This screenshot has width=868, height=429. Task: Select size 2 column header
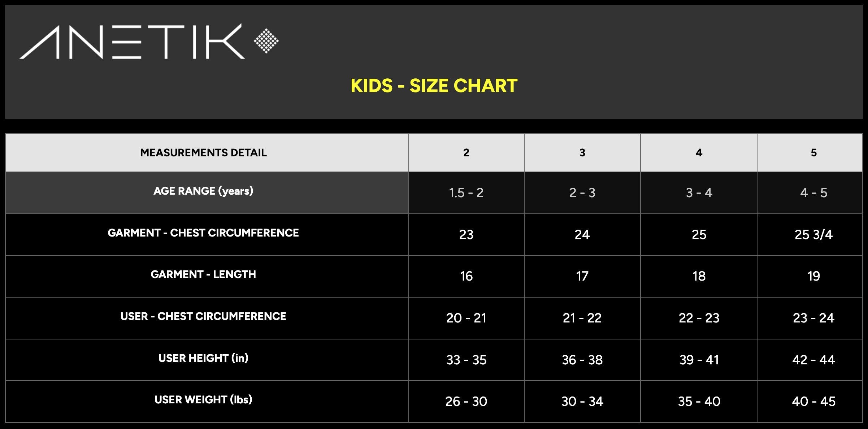tap(466, 153)
